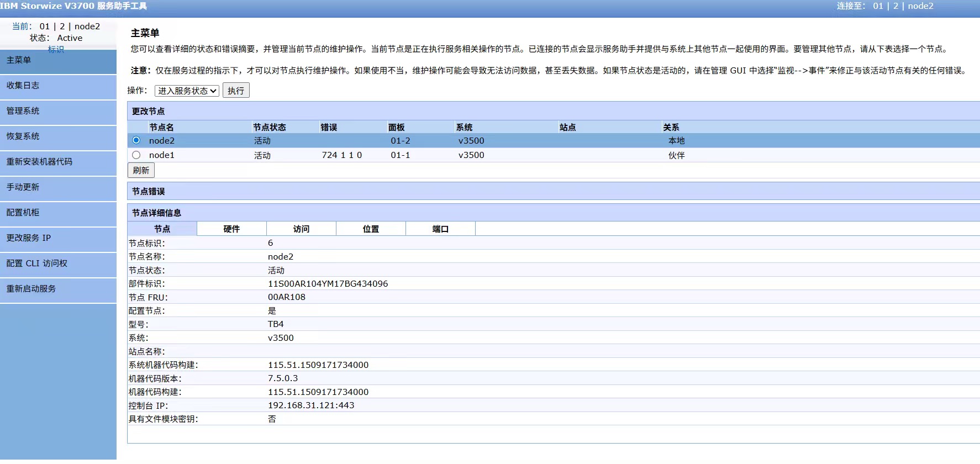Click the 执行 button
The width and height of the screenshot is (980, 464).
[236, 91]
